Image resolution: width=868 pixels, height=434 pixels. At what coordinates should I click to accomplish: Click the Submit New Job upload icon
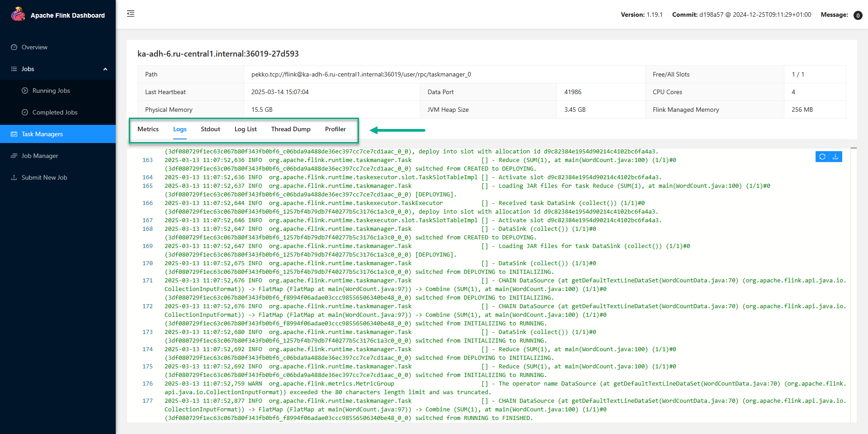[14, 177]
